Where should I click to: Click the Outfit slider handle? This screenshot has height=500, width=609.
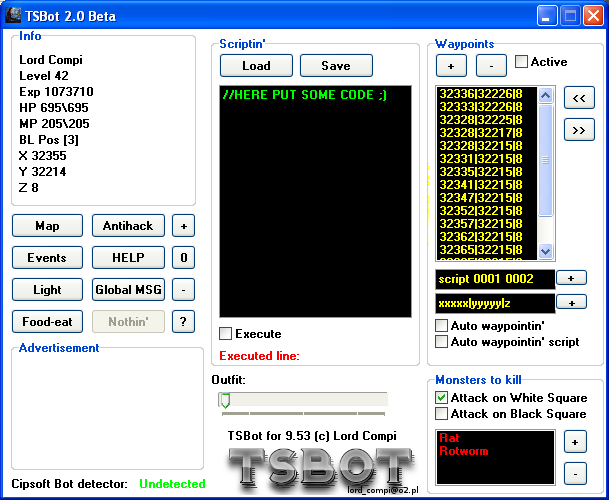225,400
